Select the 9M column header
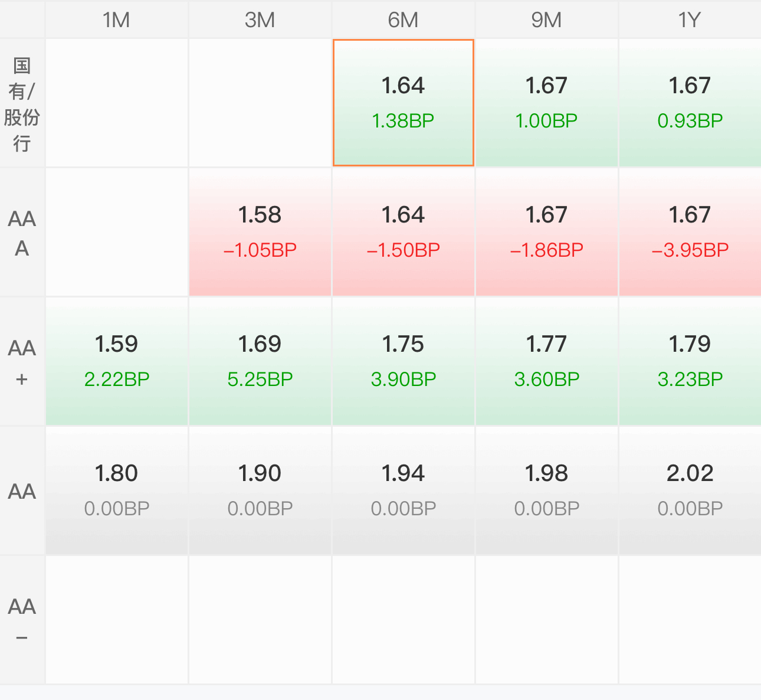The image size is (761, 700). (x=547, y=19)
